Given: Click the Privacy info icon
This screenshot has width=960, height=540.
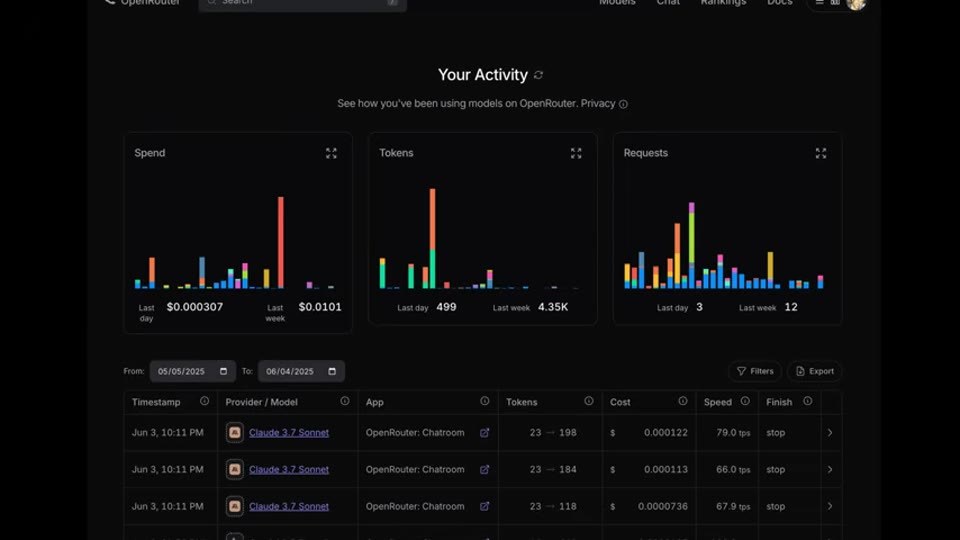Looking at the screenshot, I should point(623,104).
